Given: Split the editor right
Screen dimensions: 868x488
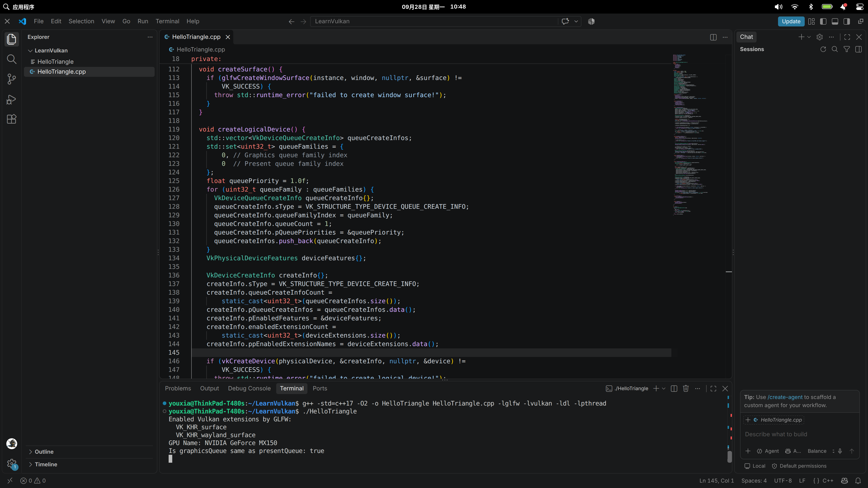Looking at the screenshot, I should click(713, 37).
